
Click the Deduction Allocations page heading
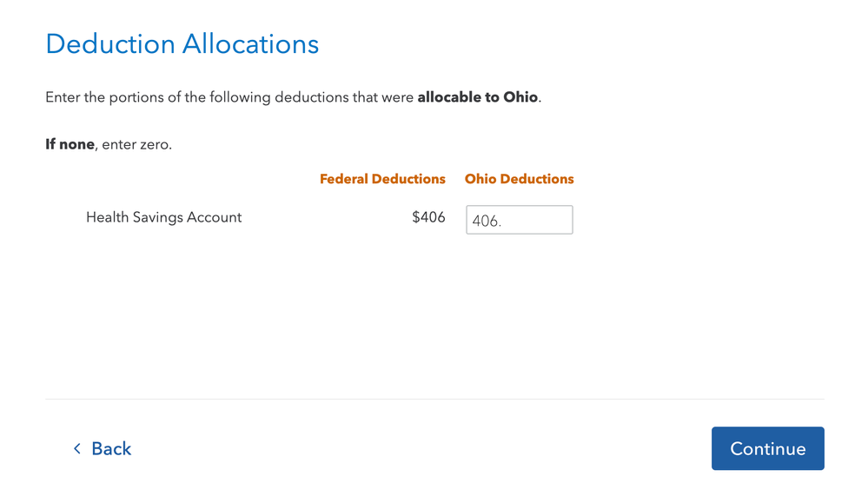[x=182, y=43]
